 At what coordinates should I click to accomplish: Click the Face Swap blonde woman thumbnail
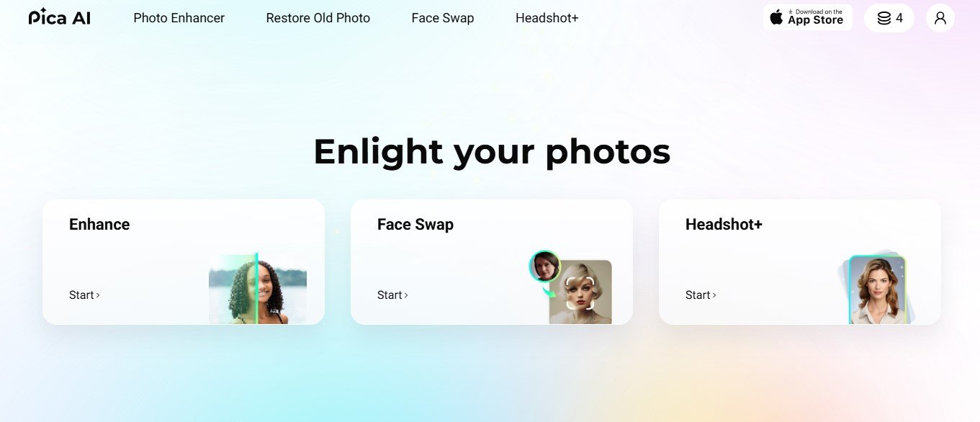pos(580,292)
